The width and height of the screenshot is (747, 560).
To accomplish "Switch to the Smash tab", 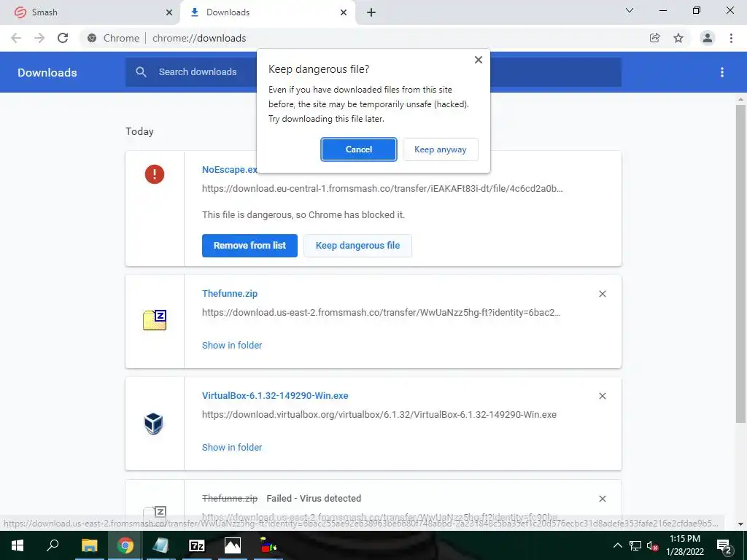I will tap(90, 12).
